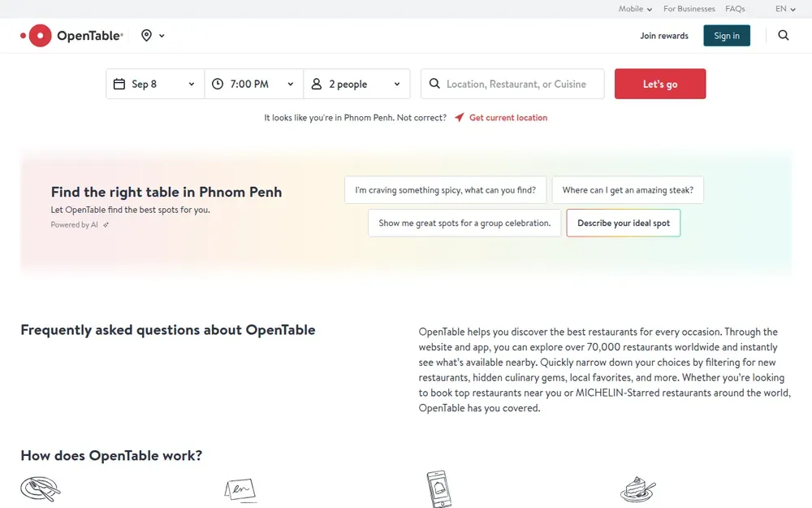This screenshot has width=812, height=508.
Task: Click 'Frequently asked questions about OpenTable' heading
Action: click(168, 330)
